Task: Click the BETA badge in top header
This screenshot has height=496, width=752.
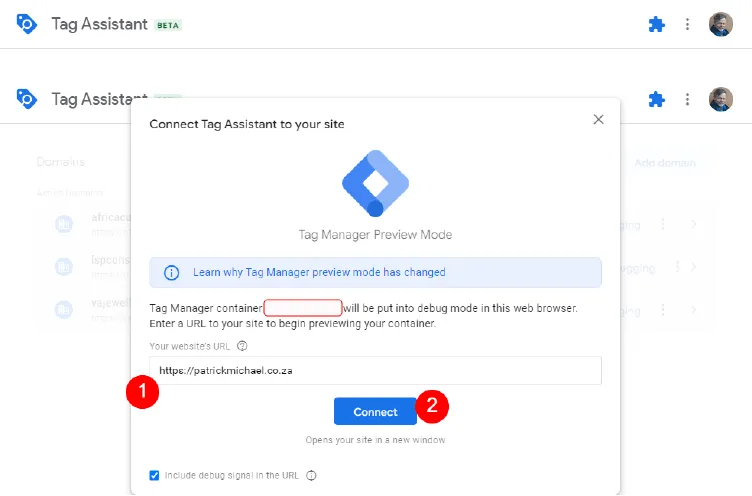Action: [x=168, y=25]
